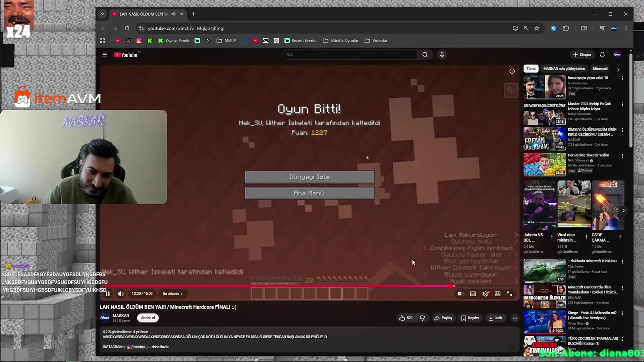Image resolution: width=644 pixels, height=362 pixels.
Task: Open 'Recent Events' bookmark
Action: click(x=300, y=41)
